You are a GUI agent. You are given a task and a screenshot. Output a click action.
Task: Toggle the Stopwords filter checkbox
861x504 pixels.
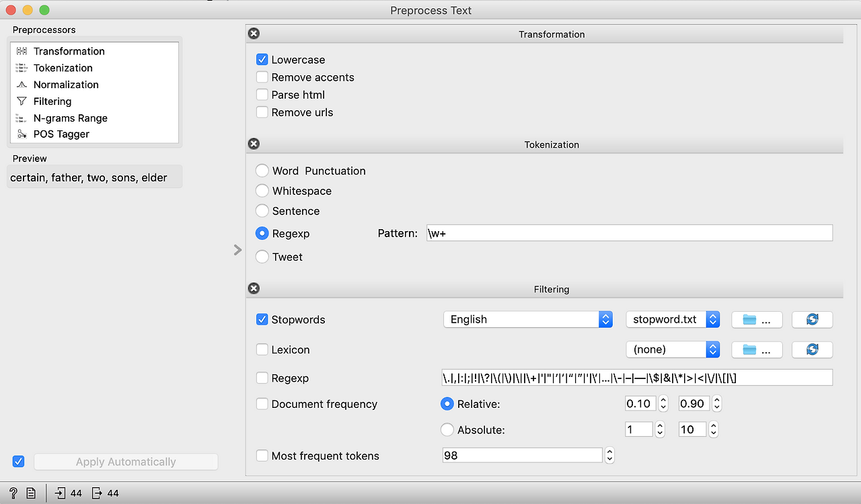[262, 319]
